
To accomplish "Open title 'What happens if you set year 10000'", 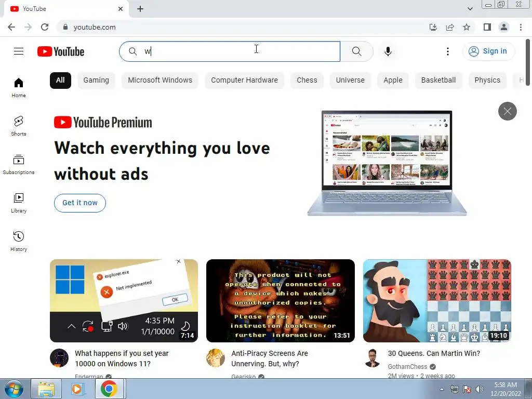I will point(122,358).
